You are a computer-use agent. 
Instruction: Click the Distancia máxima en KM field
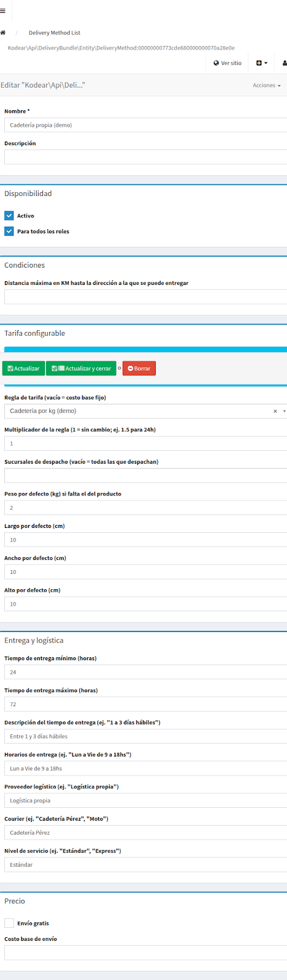[145, 297]
